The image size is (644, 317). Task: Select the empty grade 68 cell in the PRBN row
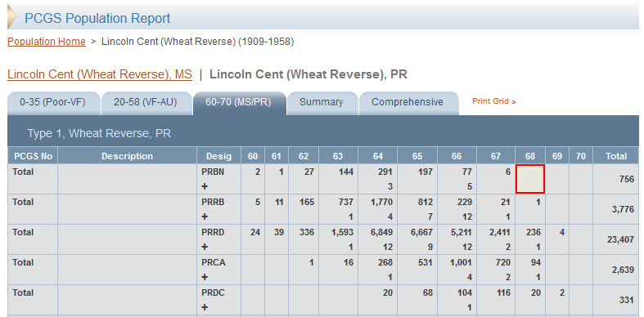coord(530,179)
